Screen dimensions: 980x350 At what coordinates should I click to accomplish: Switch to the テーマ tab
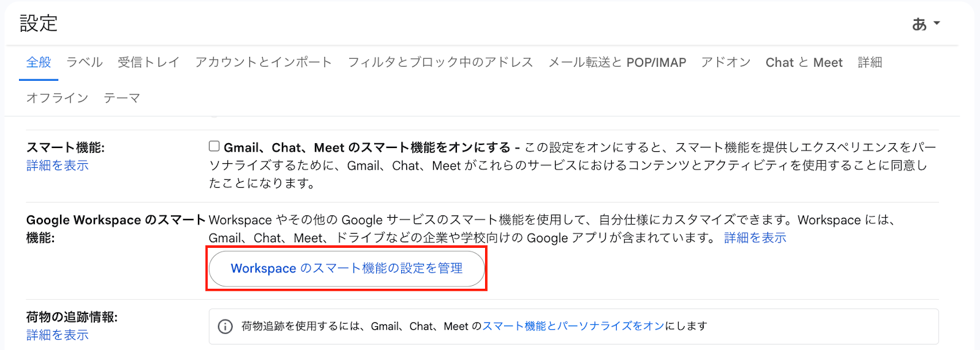[122, 98]
